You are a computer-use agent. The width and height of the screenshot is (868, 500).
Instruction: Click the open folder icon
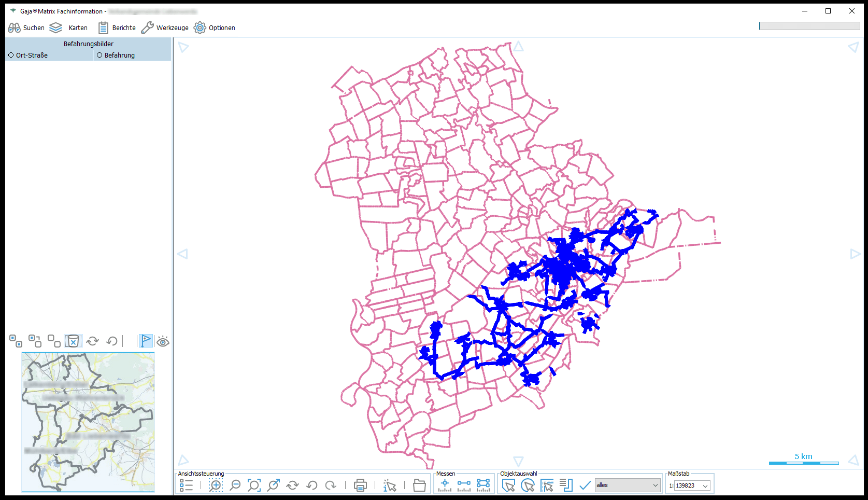(419, 485)
